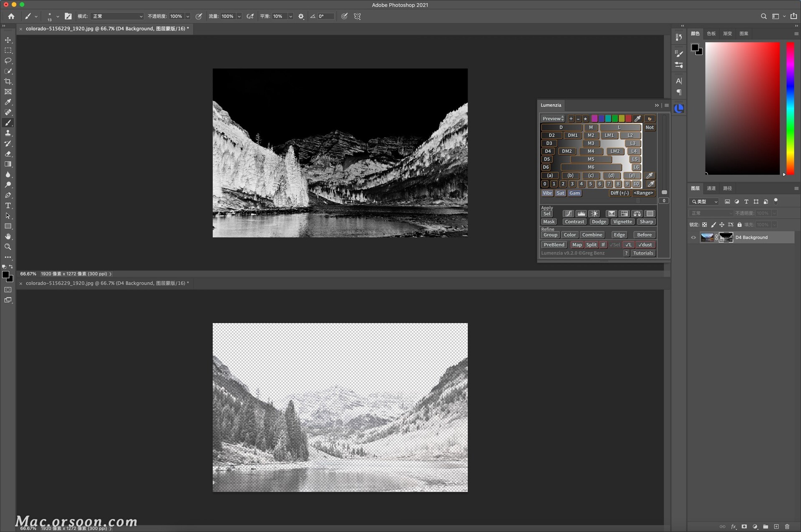Screen dimensions: 801x532
Task: Open the brush mode dropdown
Action: (x=117, y=16)
